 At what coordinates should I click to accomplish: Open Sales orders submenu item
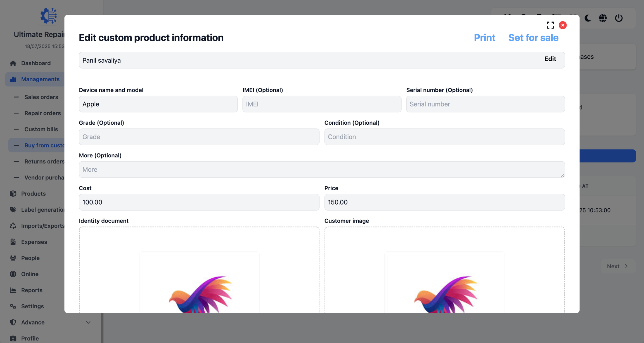coord(41,97)
